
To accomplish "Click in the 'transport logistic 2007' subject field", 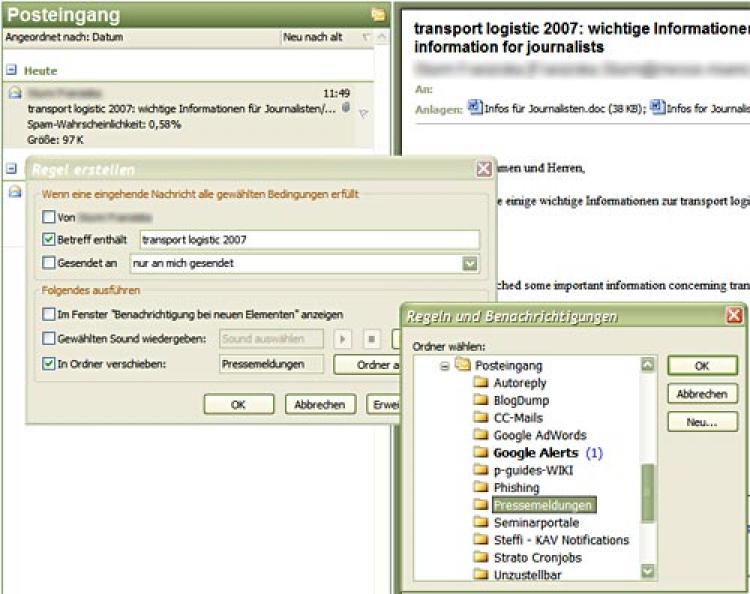I will (x=308, y=240).
